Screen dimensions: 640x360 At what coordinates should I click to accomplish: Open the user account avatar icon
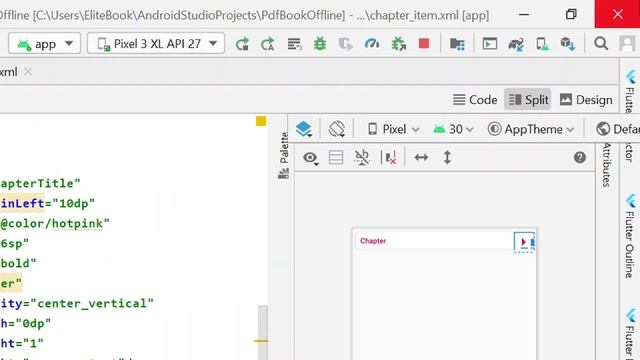pos(627,43)
